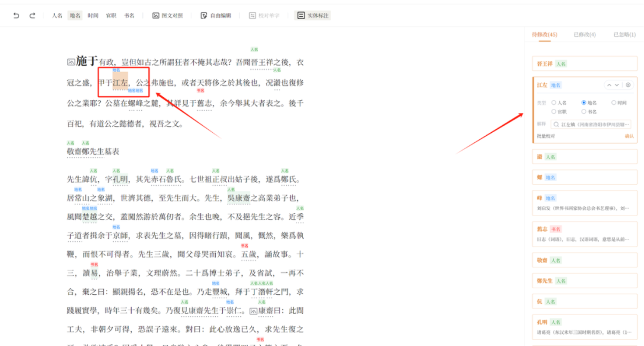
Task: Select the 人名 type radio button
Action: pos(554,103)
